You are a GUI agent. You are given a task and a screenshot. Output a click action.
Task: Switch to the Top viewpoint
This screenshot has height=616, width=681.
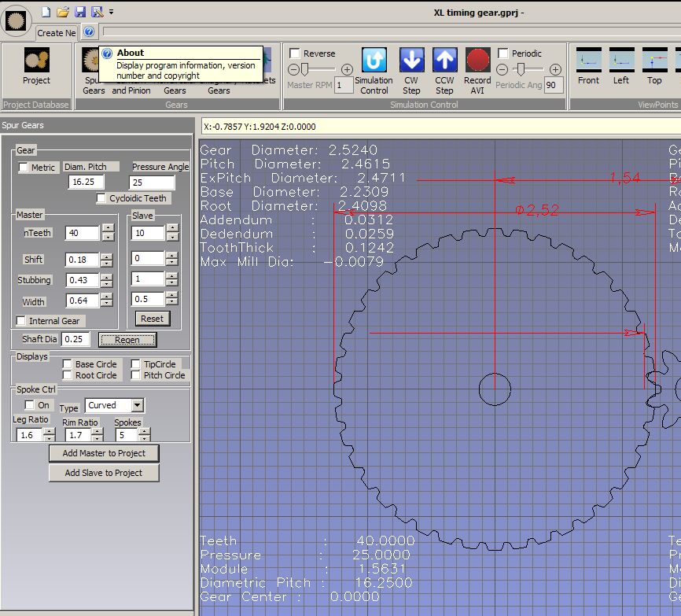click(x=654, y=66)
